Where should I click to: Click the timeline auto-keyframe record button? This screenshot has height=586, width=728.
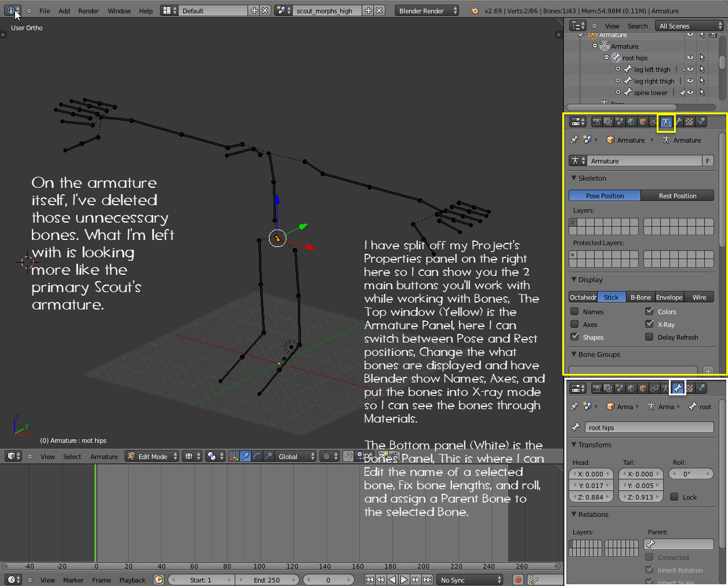[x=518, y=580]
